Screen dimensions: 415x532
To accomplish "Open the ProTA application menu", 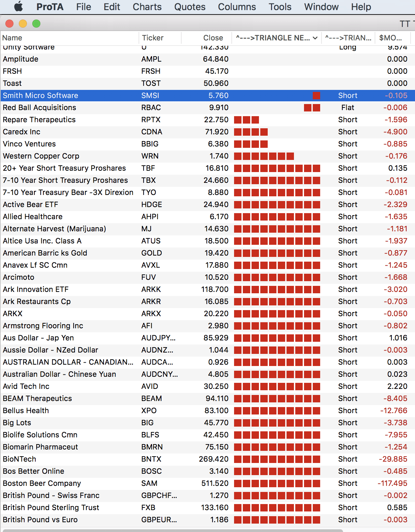I will click(x=50, y=7).
